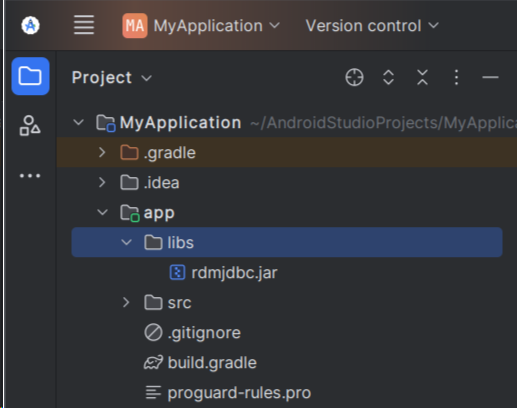The width and height of the screenshot is (517, 408).
Task: Collapse the app module chevron
Action: pos(102,212)
